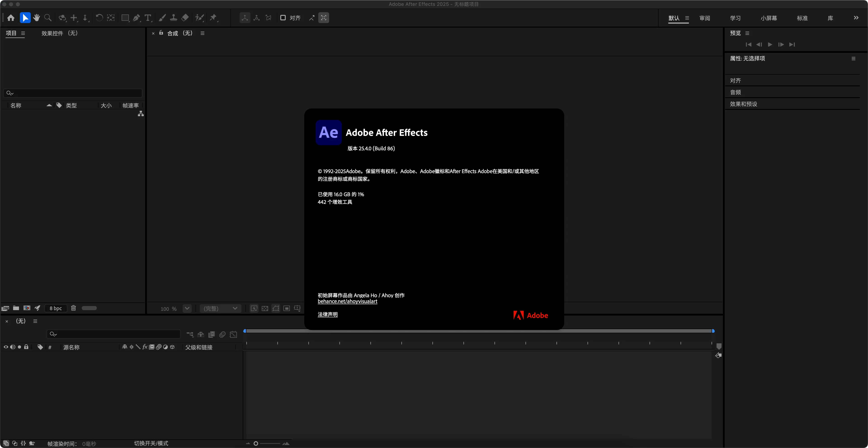Open the timeline (无) panel menu
The width and height of the screenshot is (868, 448).
click(x=35, y=321)
